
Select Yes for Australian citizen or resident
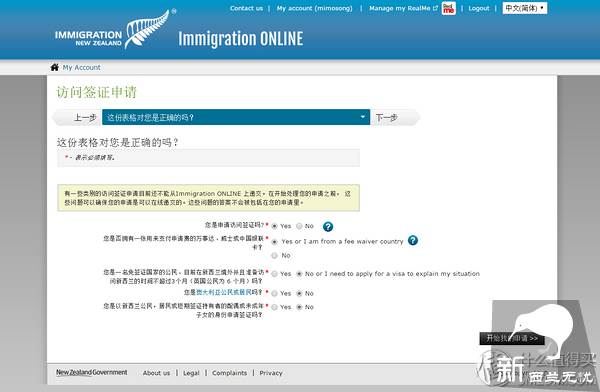click(274, 293)
